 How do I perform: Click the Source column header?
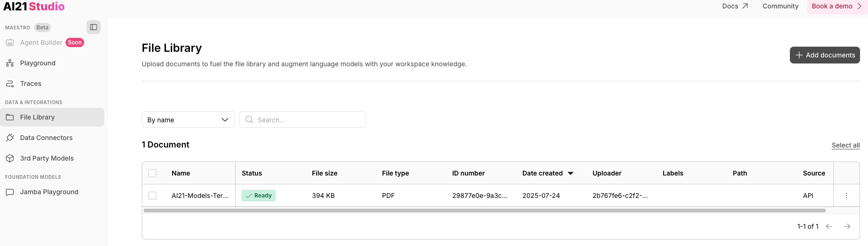[x=814, y=173]
